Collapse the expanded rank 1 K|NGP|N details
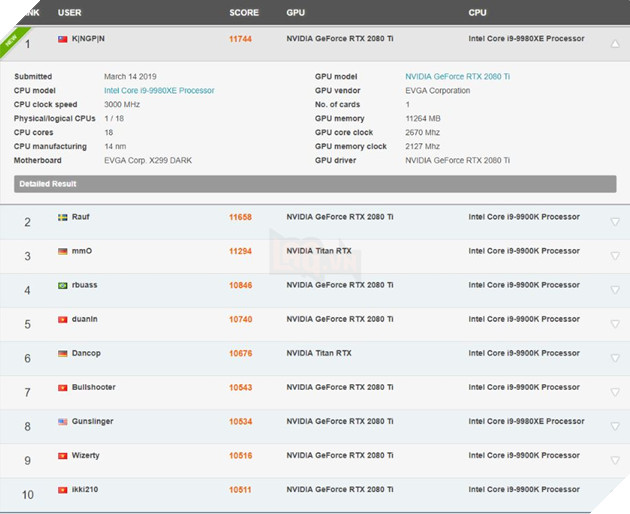630x514 pixels. point(614,44)
